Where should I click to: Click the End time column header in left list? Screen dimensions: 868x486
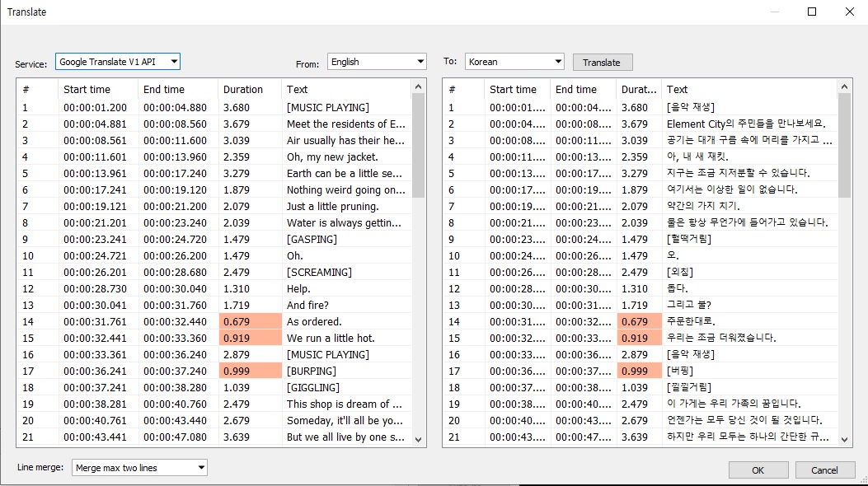click(178, 90)
